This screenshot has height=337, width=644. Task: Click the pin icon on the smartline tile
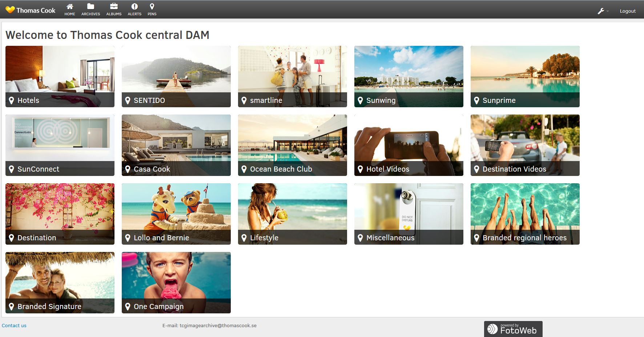click(x=244, y=100)
